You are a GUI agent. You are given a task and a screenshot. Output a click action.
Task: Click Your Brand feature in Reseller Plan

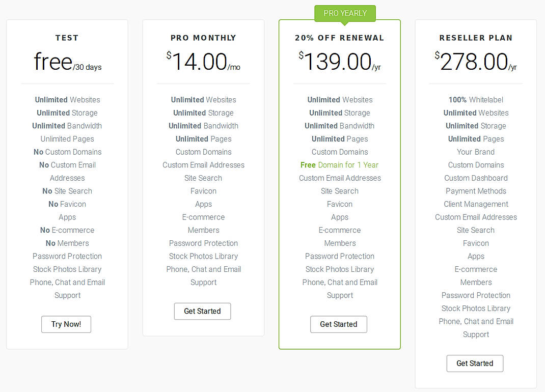(x=476, y=152)
